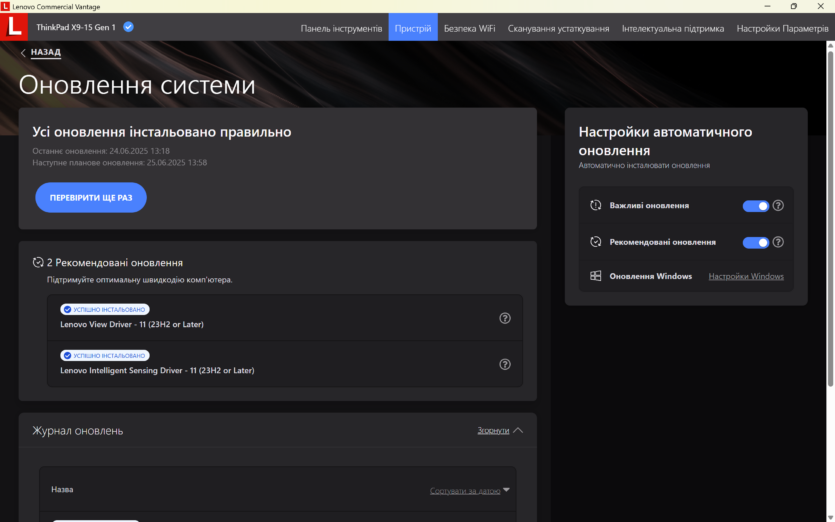Click the Windows logo icon
The width and height of the screenshot is (835, 522).
click(595, 276)
